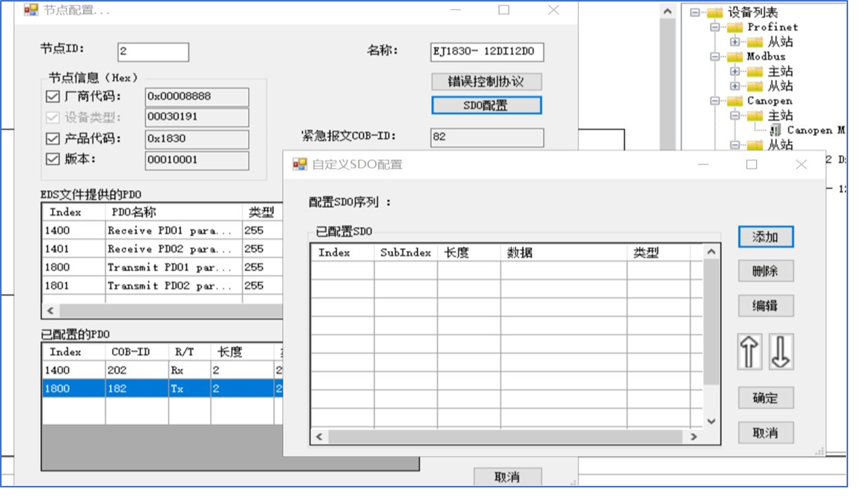Confirm with the 确定 button
Viewport: 859px width, 504px height.
point(765,398)
